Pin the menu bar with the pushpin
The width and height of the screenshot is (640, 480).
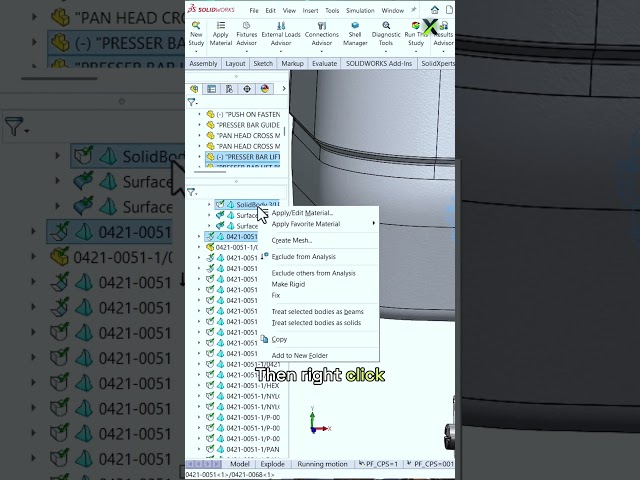tap(413, 10)
